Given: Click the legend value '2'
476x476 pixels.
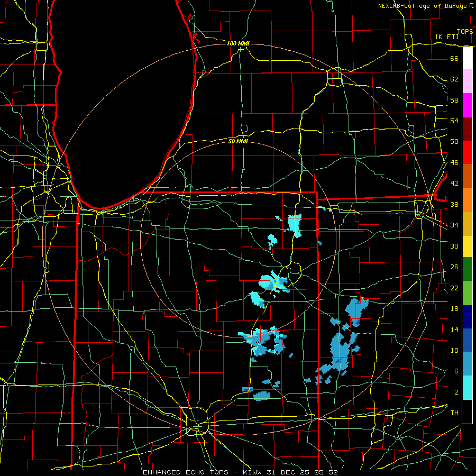Looking at the screenshot, I should click(456, 392).
